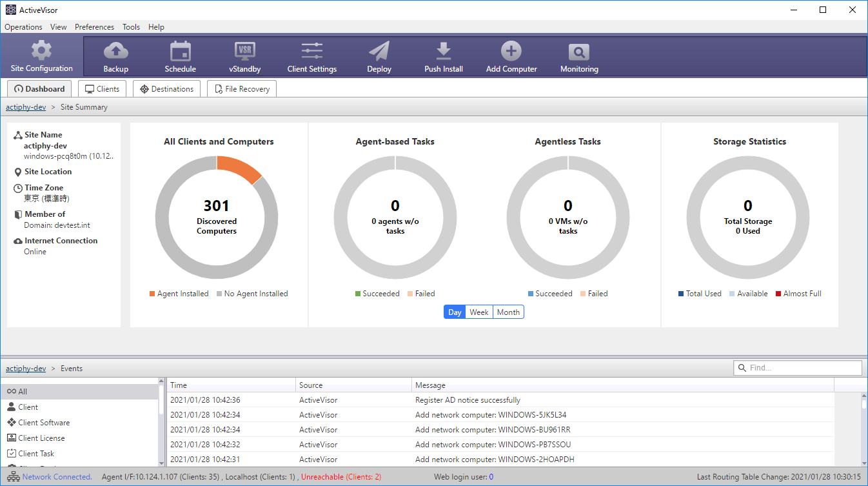The height and width of the screenshot is (486, 868).
Task: Focus the Find search field
Action: tap(798, 368)
